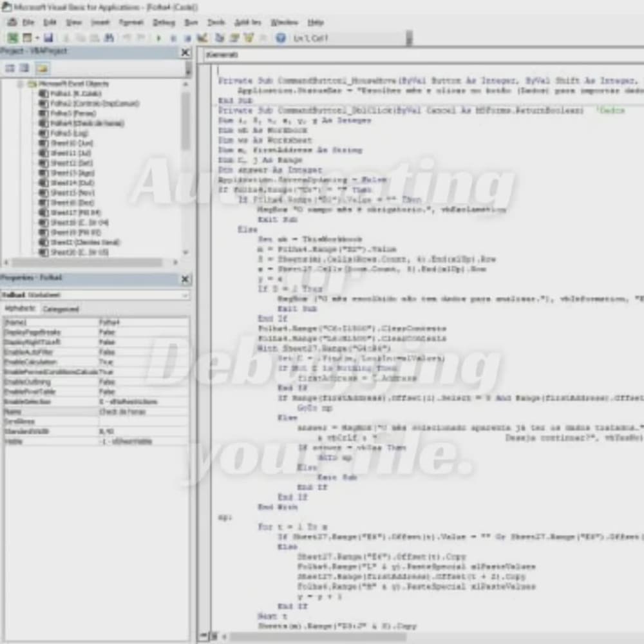The height and width of the screenshot is (644, 644).
Task: Select DisplayPageBreaks property row
Action: pos(96,332)
